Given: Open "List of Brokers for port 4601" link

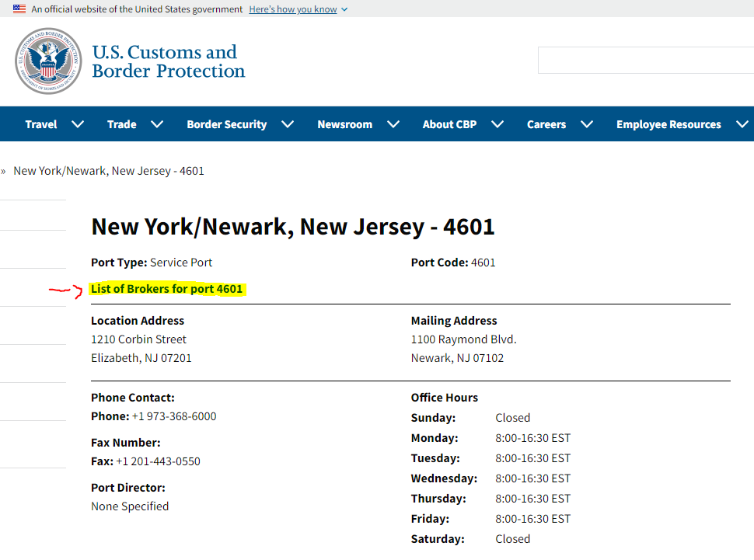Looking at the screenshot, I should coord(167,289).
